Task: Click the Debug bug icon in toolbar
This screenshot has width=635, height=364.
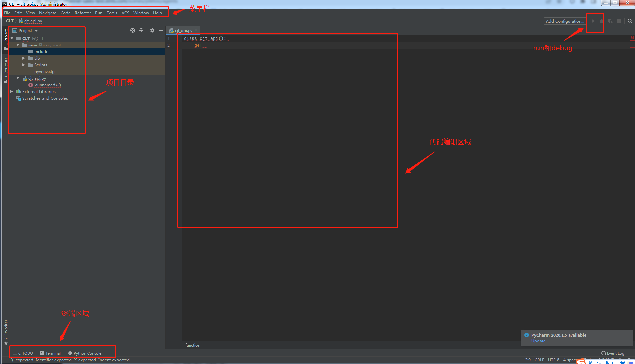Action: coord(601,21)
